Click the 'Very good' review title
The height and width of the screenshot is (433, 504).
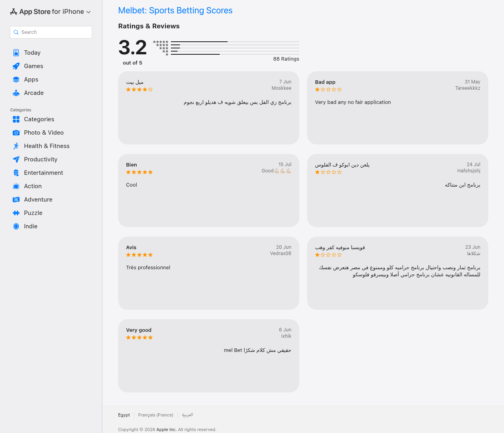(139, 330)
